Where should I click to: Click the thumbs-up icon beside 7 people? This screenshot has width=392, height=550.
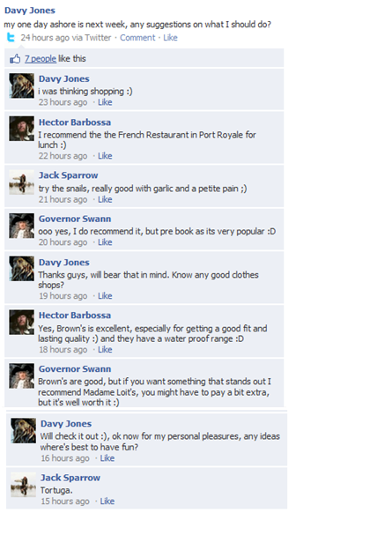[15, 59]
